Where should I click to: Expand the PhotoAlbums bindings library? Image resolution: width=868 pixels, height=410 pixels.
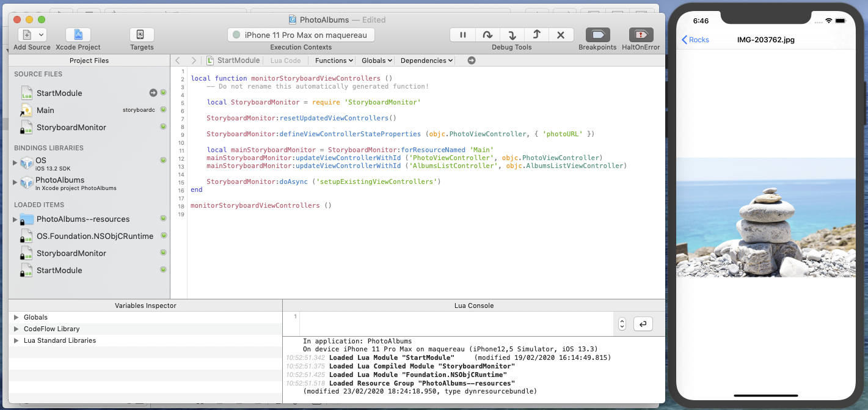point(15,182)
